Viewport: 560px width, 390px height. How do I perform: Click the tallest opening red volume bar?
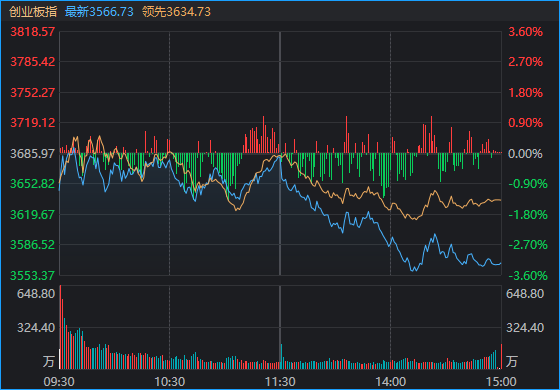pos(60,327)
